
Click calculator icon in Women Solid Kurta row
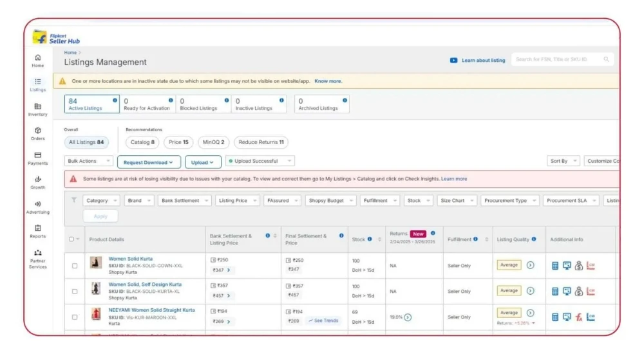pyautogui.click(x=555, y=266)
